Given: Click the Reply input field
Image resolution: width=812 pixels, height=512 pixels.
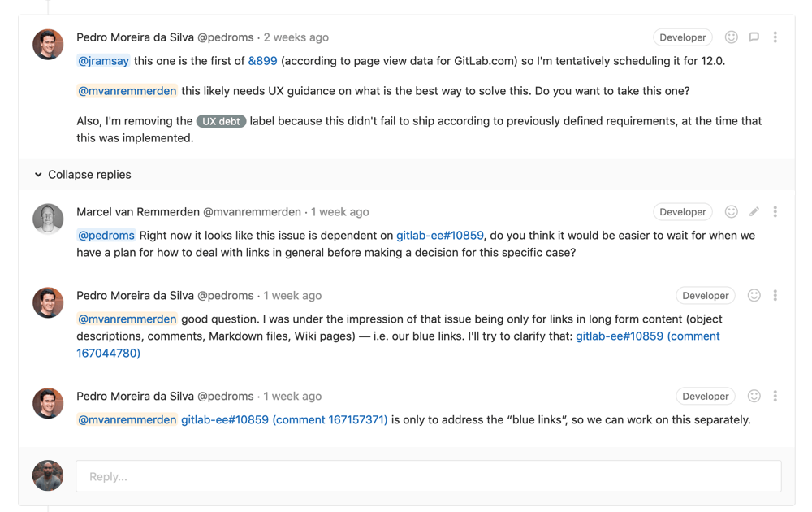Looking at the screenshot, I should [x=428, y=475].
